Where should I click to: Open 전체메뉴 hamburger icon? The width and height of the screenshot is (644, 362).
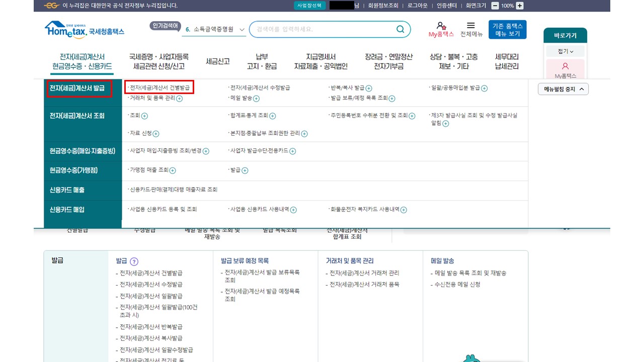(x=471, y=25)
